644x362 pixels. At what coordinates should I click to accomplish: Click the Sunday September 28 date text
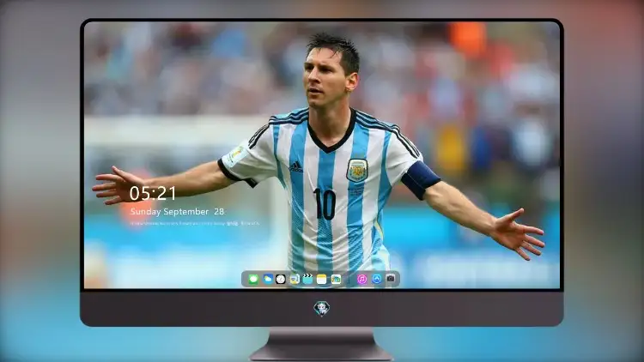[x=178, y=211]
